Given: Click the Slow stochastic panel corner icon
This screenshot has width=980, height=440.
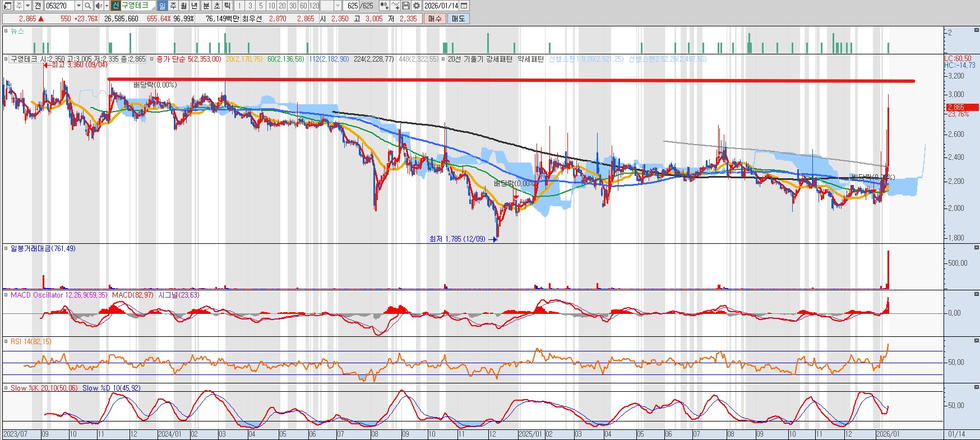Looking at the screenshot, I should point(976,387).
